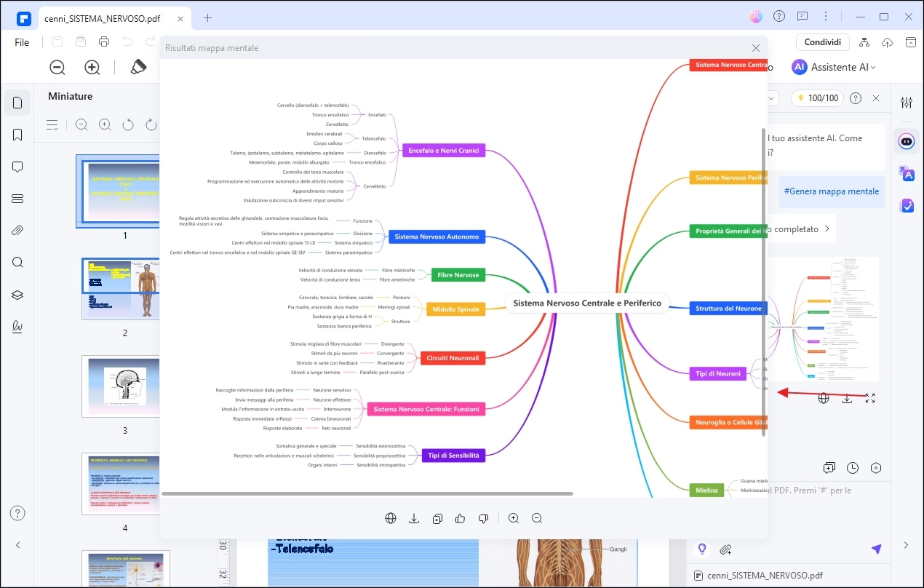Expand the right sidebar with arrow
The height and width of the screenshot is (588, 924).
click(907, 545)
